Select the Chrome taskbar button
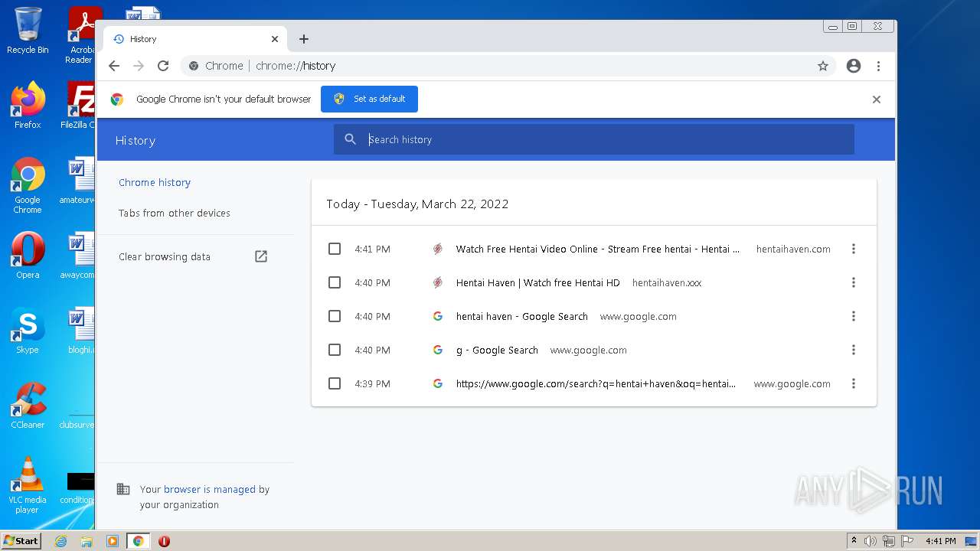The image size is (980, 551). (139, 541)
